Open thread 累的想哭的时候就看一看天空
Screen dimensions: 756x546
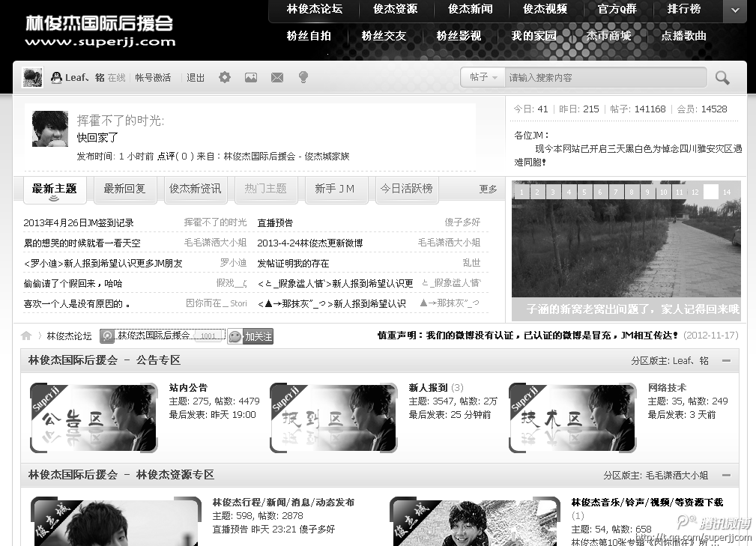(82, 243)
